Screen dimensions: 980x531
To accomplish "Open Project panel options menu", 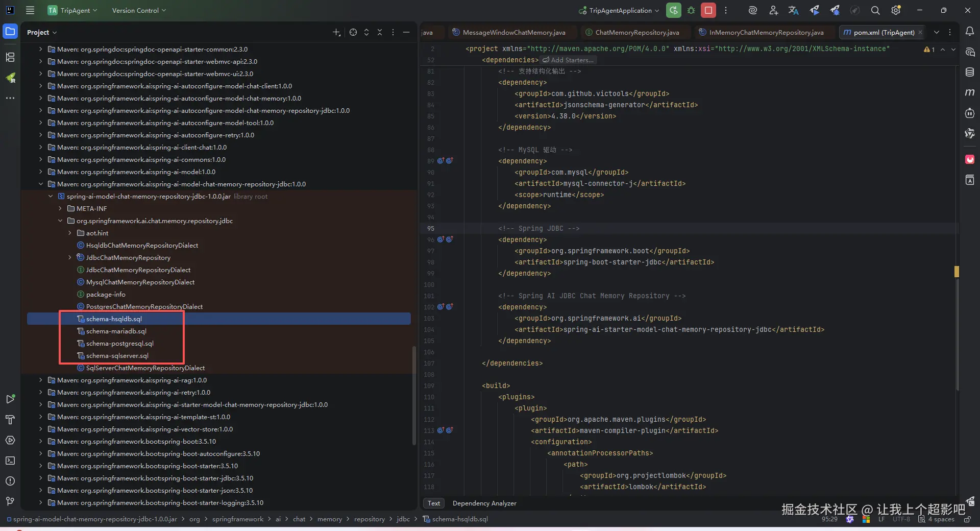I will click(393, 32).
